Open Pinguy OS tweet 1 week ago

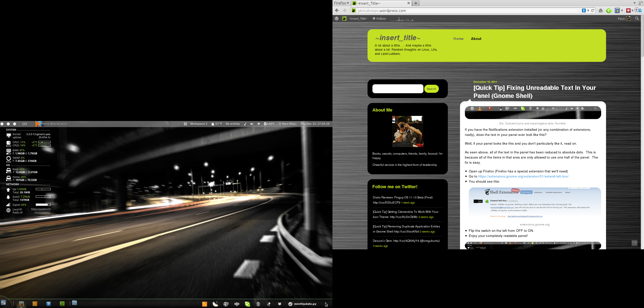pyautogui.click(x=408, y=203)
